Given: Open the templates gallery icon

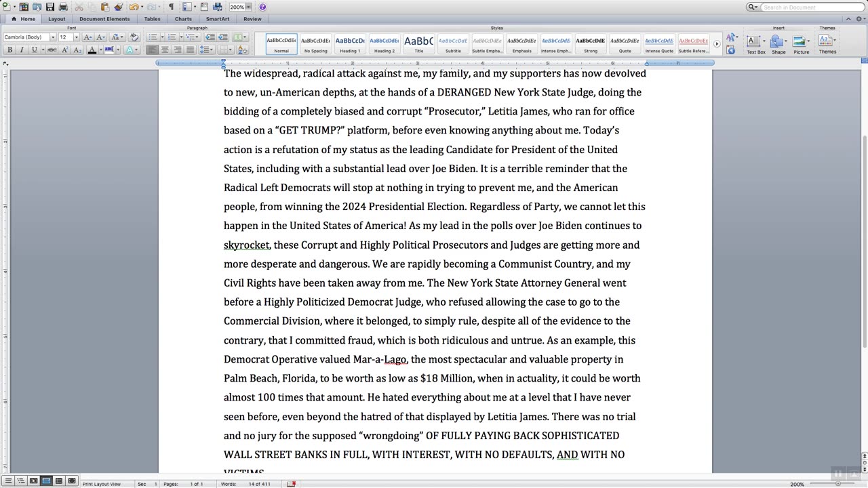Looking at the screenshot, I should [24, 7].
